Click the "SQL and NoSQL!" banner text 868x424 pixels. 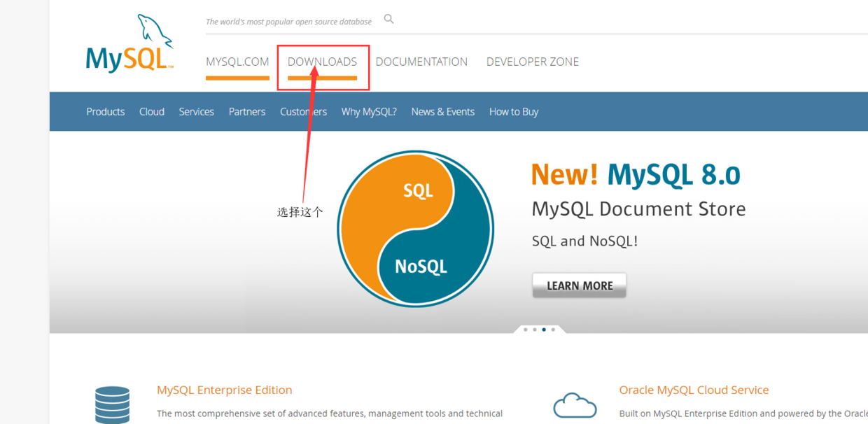(x=585, y=241)
